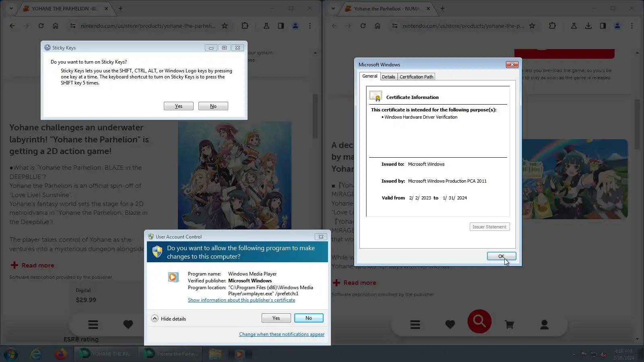Show hidden icons in the system tray
The height and width of the screenshot is (362, 644).
coord(574,354)
